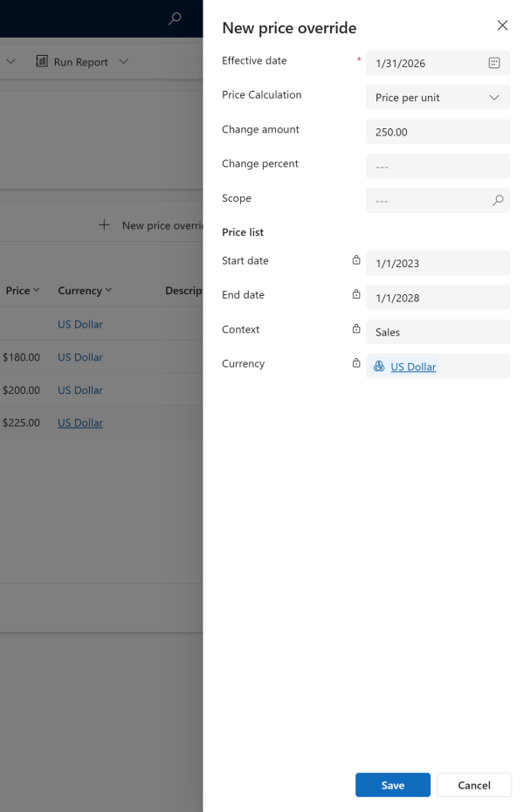Click the plus icon for New price override

pos(104,225)
